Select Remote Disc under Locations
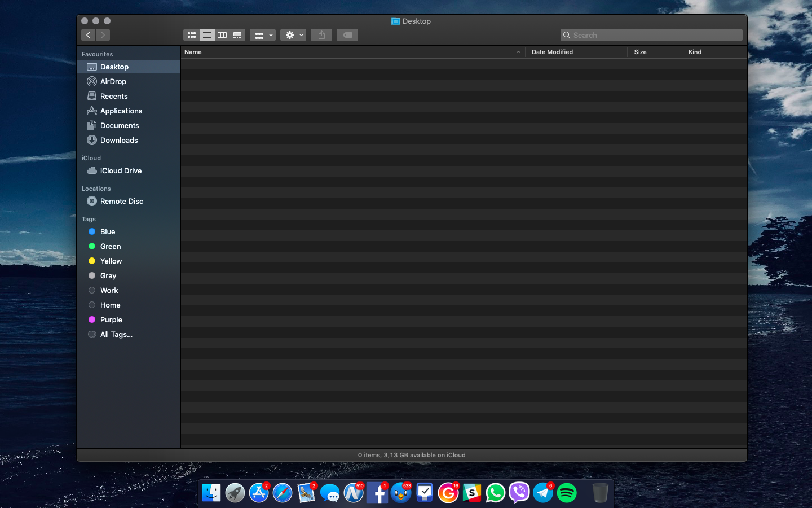 click(121, 201)
